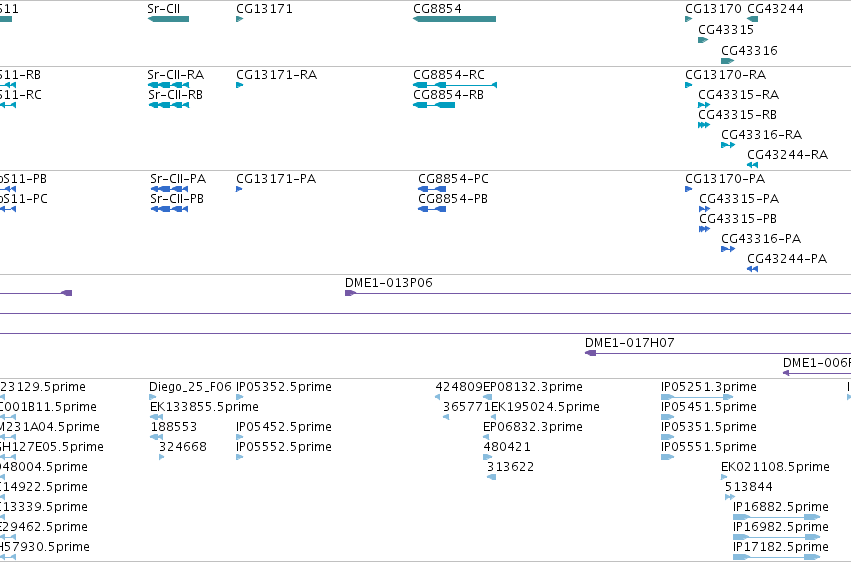This screenshot has width=851, height=562.
Task: Select transcript CG8854-RC
Action: 448,74
